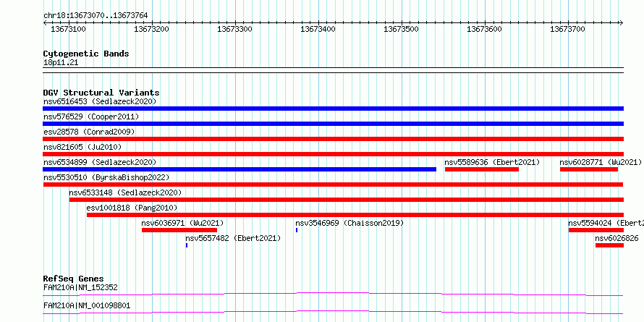This screenshot has height=322, width=644.
Task: Open the nsv5530510 (ByrskaBishop2022) label
Action: (x=106, y=177)
